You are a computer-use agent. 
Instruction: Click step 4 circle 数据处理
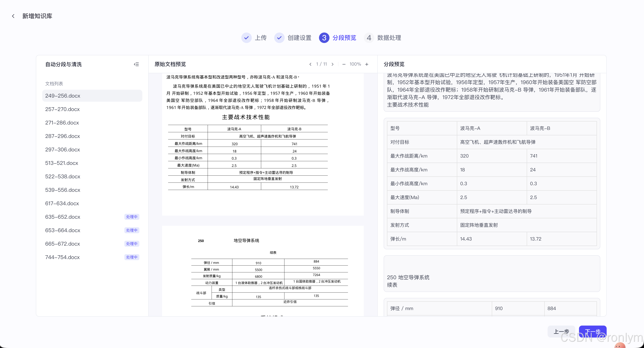(369, 38)
